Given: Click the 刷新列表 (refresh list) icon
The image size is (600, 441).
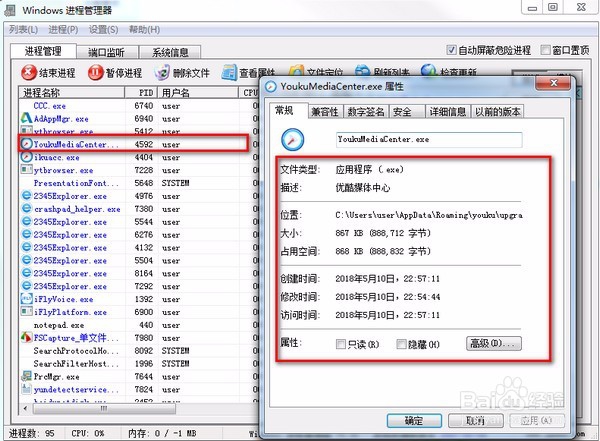Looking at the screenshot, I should pos(362,71).
